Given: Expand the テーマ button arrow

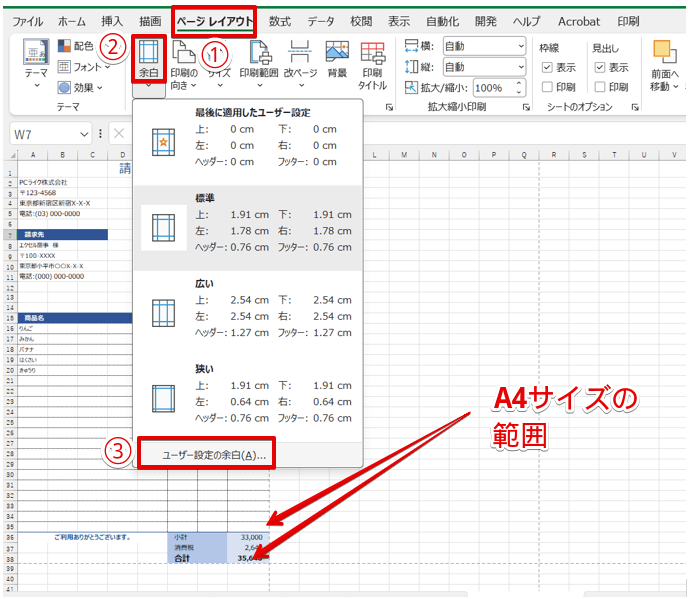Looking at the screenshot, I should [x=36, y=86].
